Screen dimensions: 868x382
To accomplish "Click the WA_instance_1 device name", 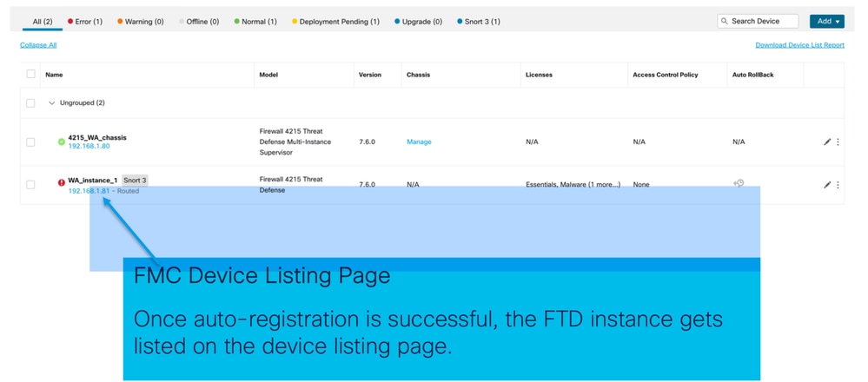I will click(92, 181).
